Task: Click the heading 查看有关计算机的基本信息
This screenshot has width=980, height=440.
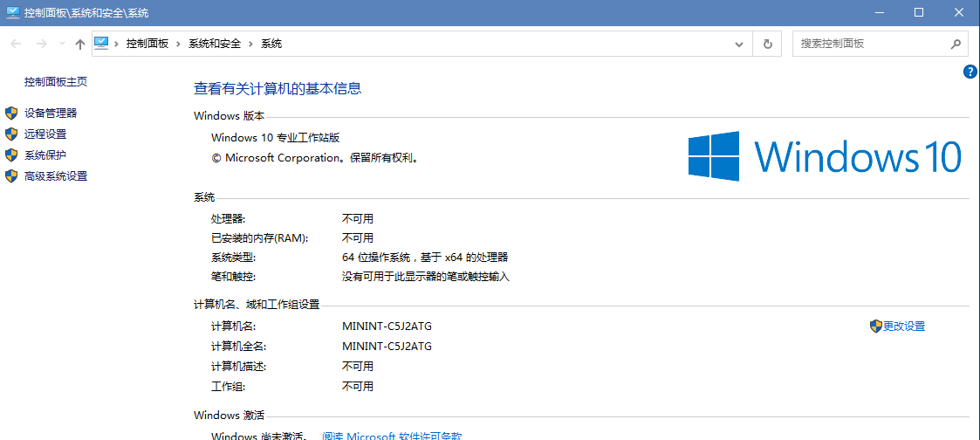Action: pyautogui.click(x=278, y=89)
